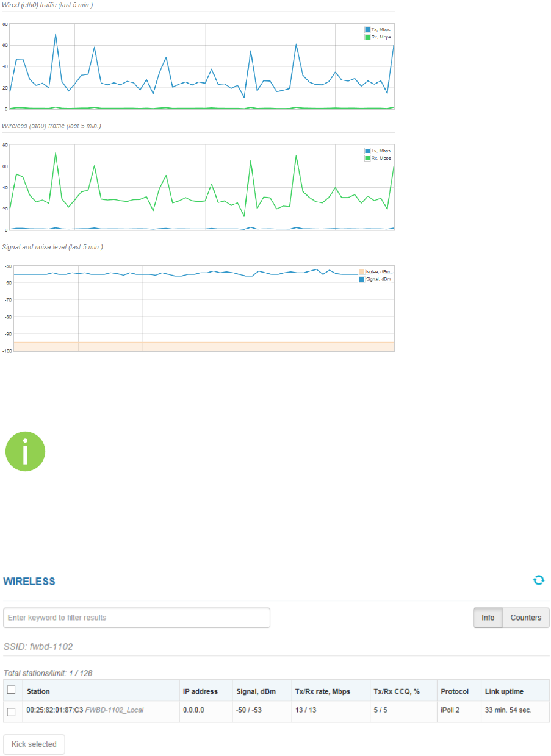551x756 pixels.
Task: Click green Rx legend swatch in wireless traffic chart
Action: [x=367, y=158]
